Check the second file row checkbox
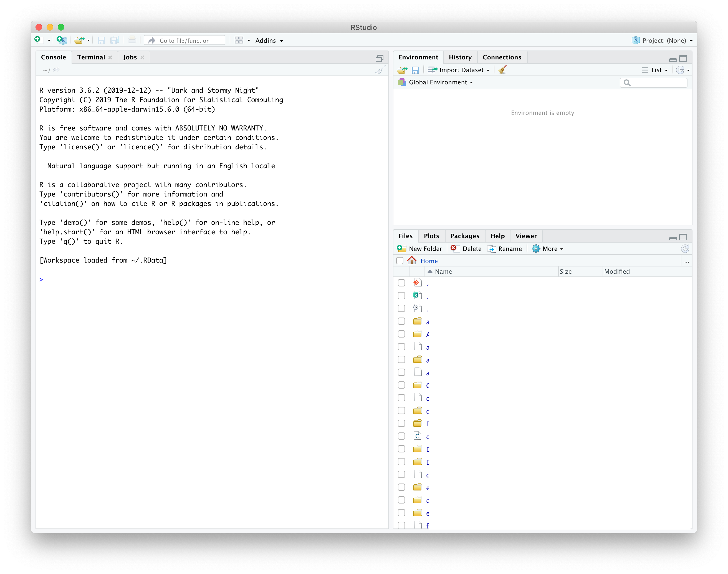This screenshot has height=574, width=728. (401, 296)
